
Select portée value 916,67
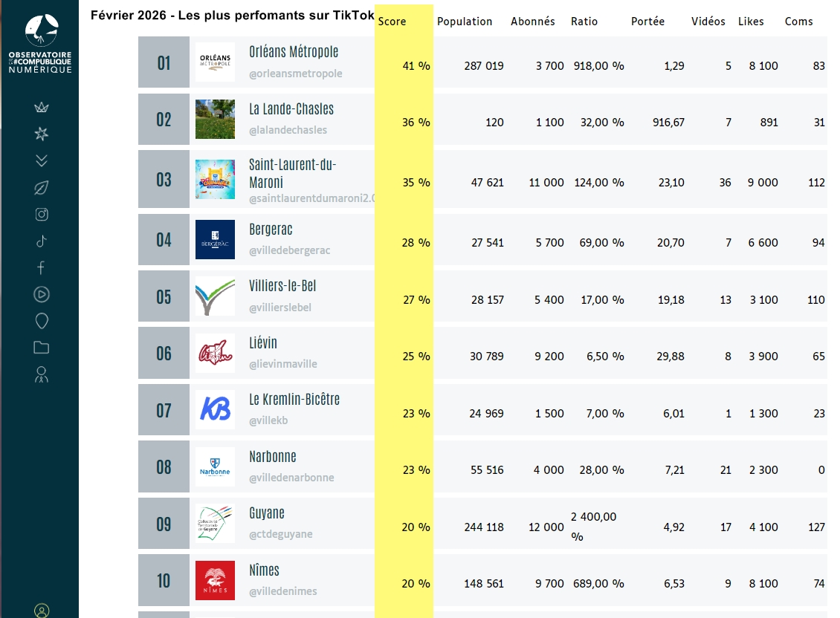668,122
